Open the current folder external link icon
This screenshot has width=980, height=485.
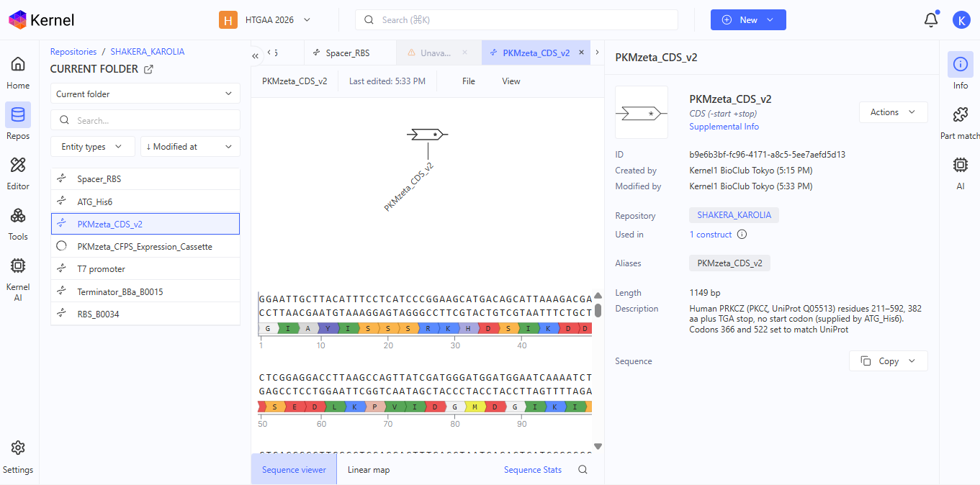point(148,69)
